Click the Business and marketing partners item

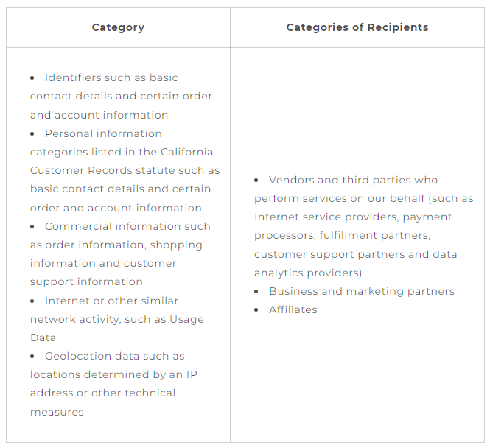pyautogui.click(x=362, y=291)
